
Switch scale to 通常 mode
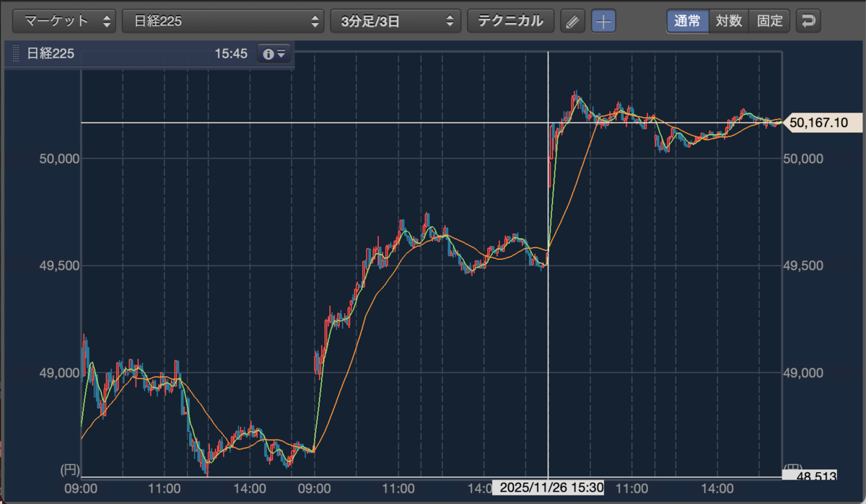[687, 21]
